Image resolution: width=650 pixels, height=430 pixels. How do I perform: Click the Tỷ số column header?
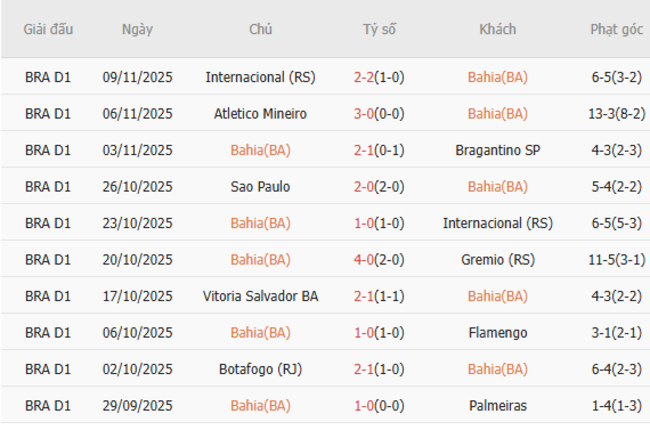[x=379, y=29]
